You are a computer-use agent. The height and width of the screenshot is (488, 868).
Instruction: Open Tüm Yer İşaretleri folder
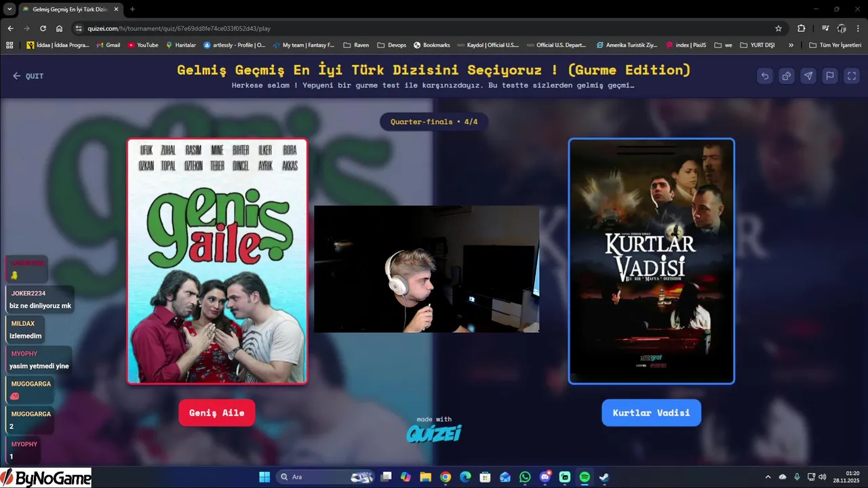[x=835, y=45]
